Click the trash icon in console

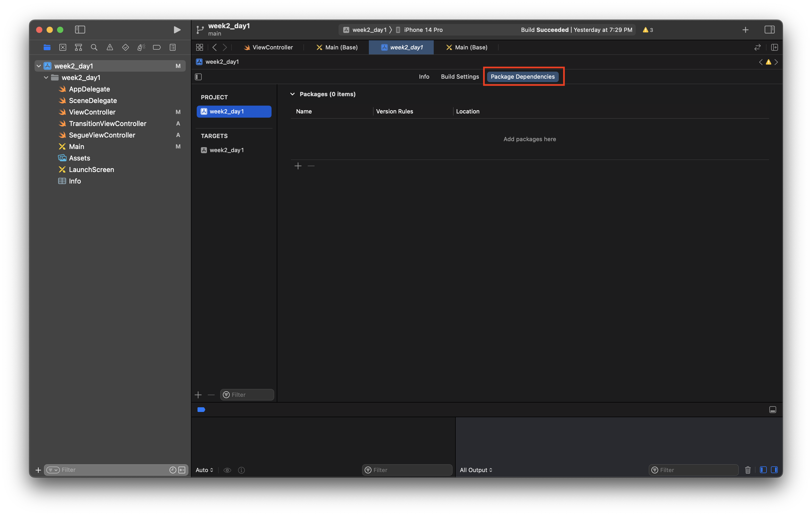(x=748, y=470)
